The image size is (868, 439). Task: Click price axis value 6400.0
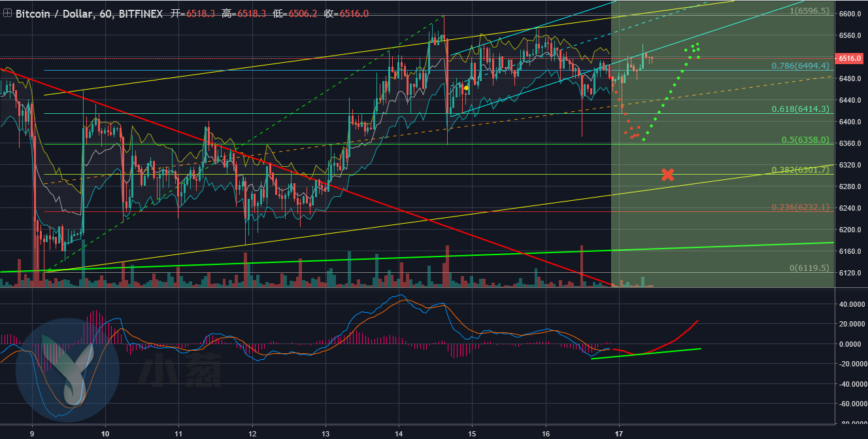[x=850, y=122]
